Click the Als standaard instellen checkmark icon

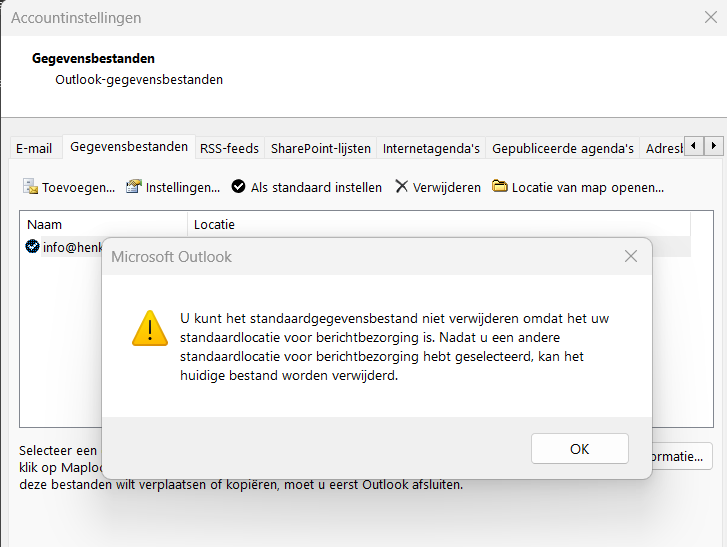[239, 187]
